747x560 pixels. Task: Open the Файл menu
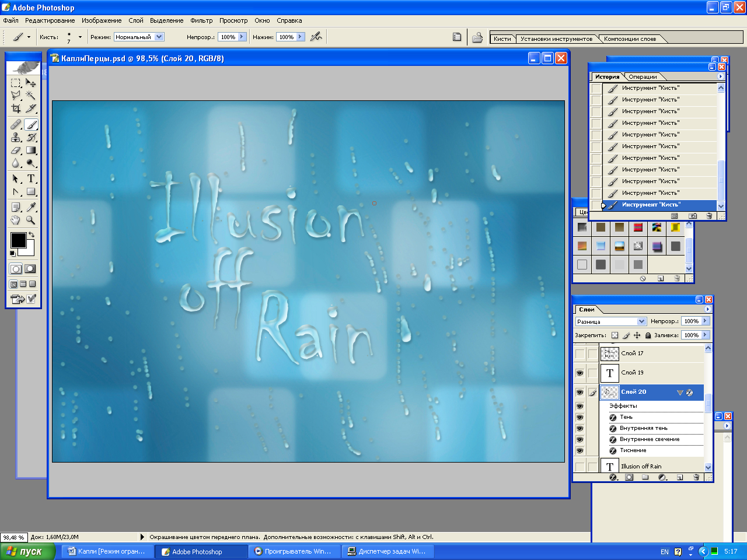(11, 20)
